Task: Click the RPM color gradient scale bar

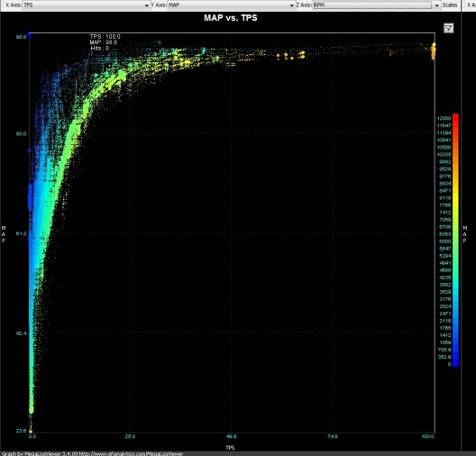Action: coord(455,240)
